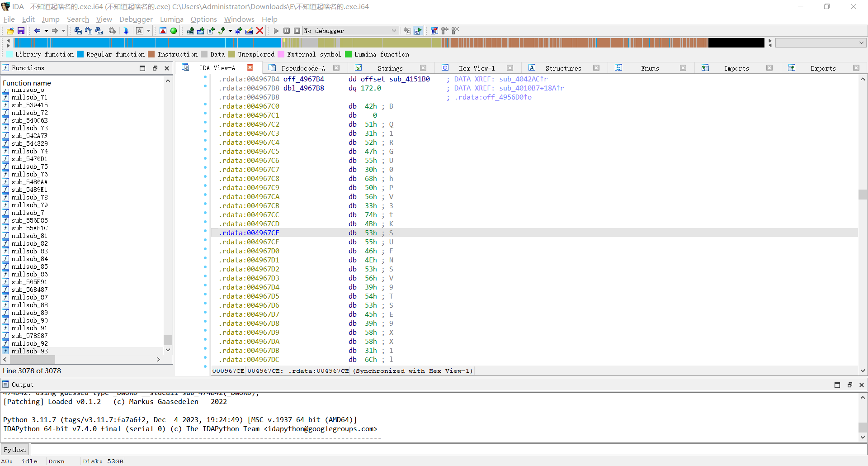Click the convert to CODE icon
Viewport: 868px width, 466px height.
[x=190, y=31]
